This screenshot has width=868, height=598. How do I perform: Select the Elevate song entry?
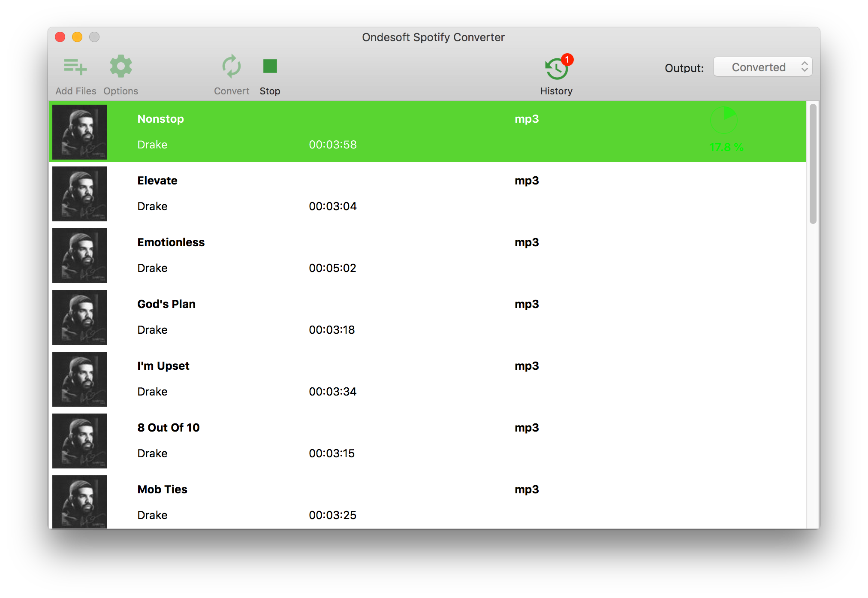click(428, 193)
